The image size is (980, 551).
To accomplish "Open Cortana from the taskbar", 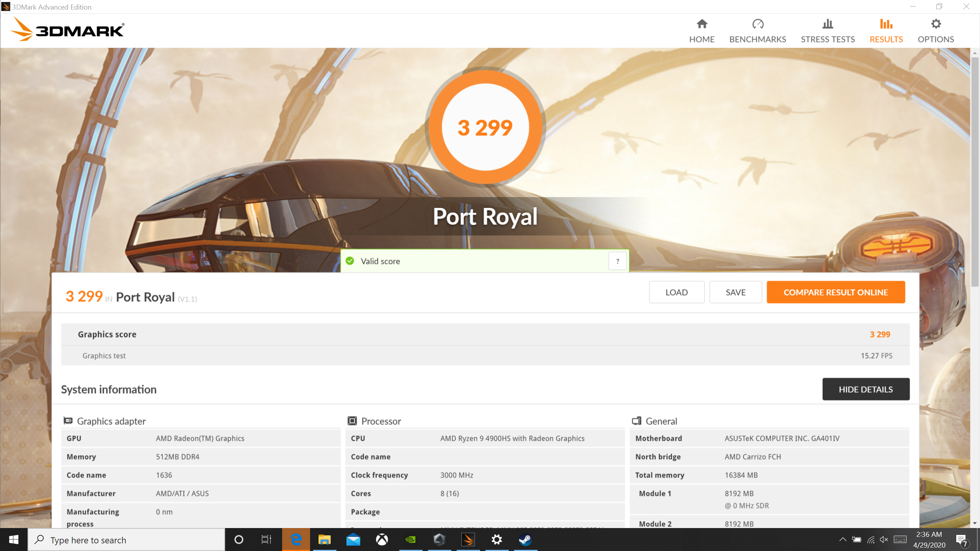I will [x=238, y=540].
